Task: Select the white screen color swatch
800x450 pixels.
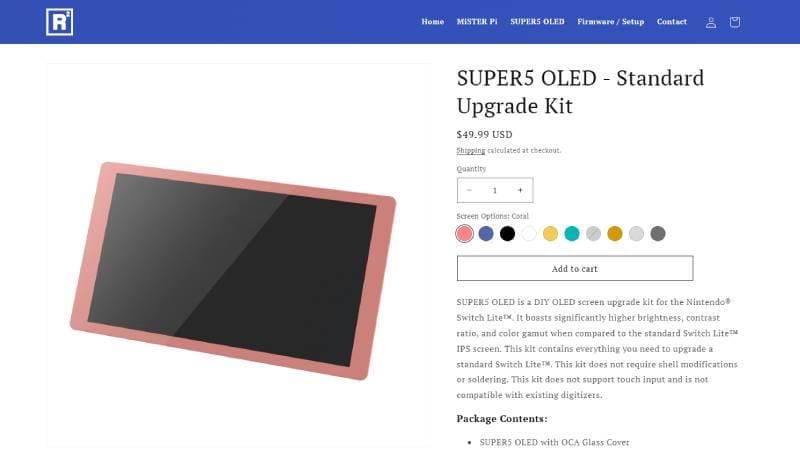Action: pos(529,234)
